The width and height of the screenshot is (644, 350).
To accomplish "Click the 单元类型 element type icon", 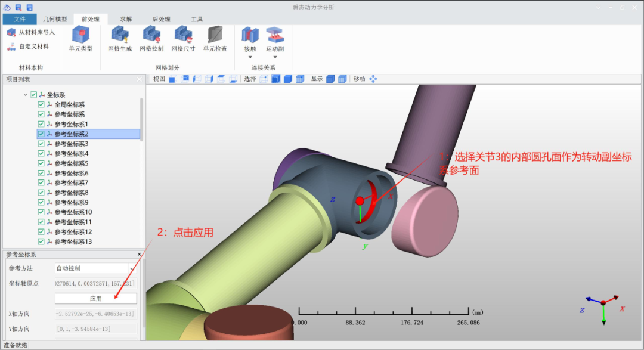I will pyautogui.click(x=80, y=35).
